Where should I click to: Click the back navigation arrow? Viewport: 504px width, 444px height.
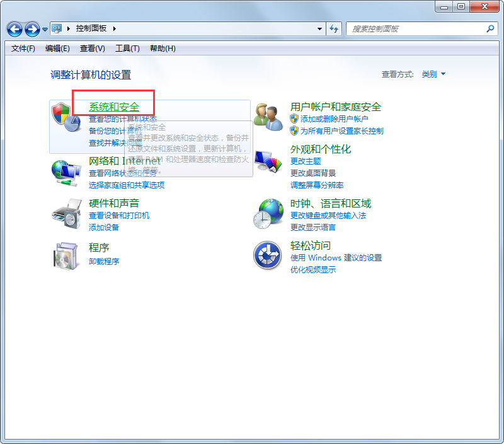[x=13, y=29]
